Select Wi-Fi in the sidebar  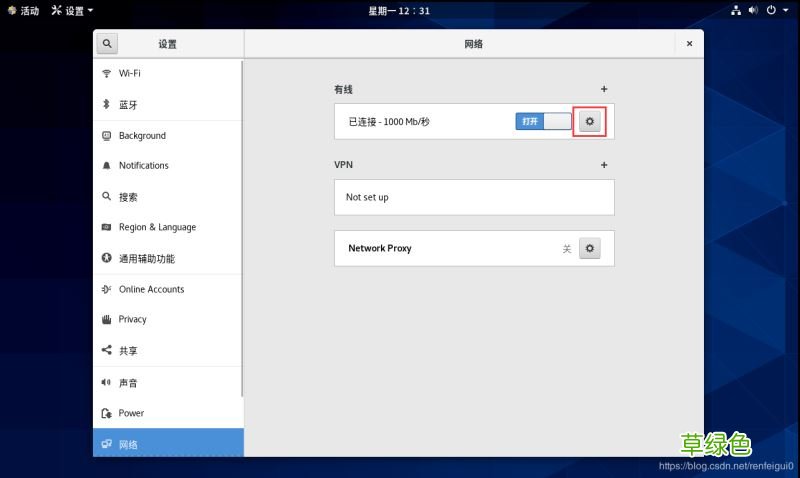pos(168,73)
